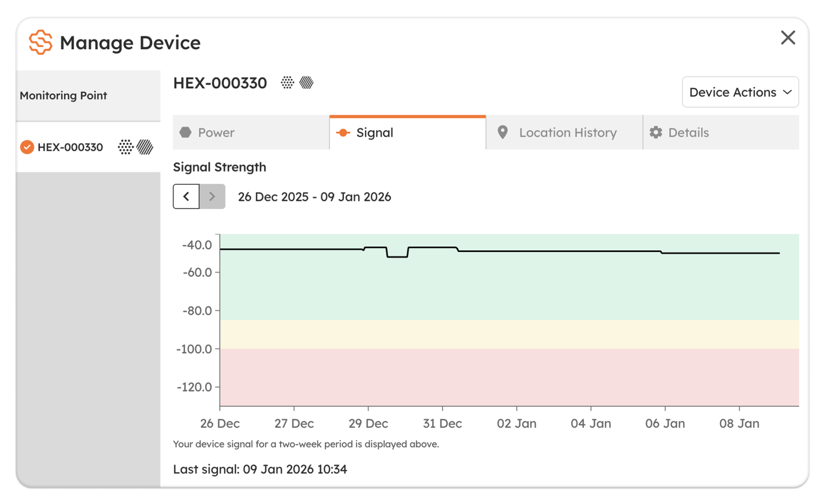Screen dimensions: 827x504
Task: Click the dotted hexagon icon in the sidebar row
Action: (126, 147)
